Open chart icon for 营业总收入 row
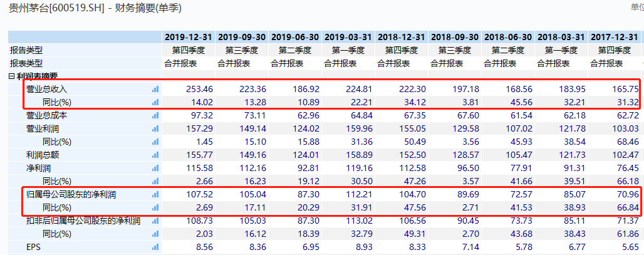Screen dimensions: 644x255 click(x=155, y=89)
